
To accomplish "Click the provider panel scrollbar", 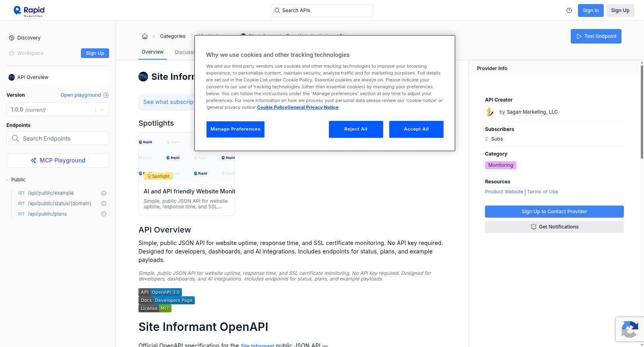I will [642, 112].
